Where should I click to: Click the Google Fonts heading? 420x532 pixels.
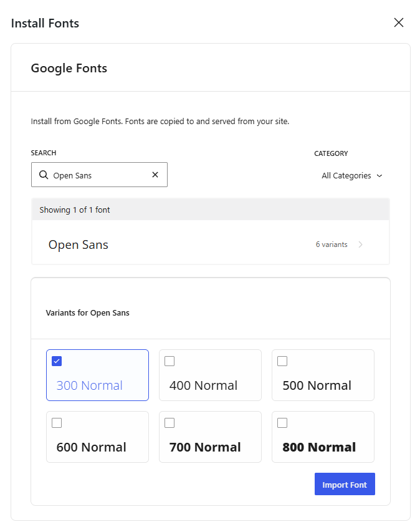[69, 68]
